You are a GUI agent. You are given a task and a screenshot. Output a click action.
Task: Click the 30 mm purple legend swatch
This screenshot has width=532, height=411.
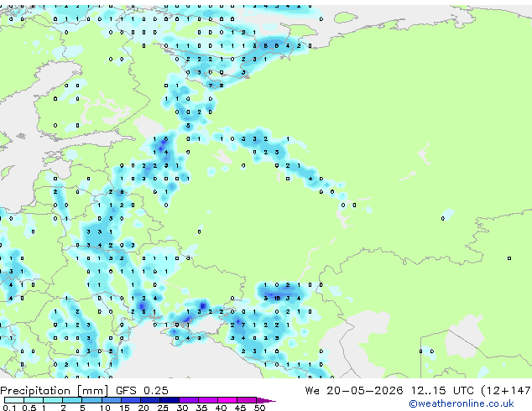(189, 400)
